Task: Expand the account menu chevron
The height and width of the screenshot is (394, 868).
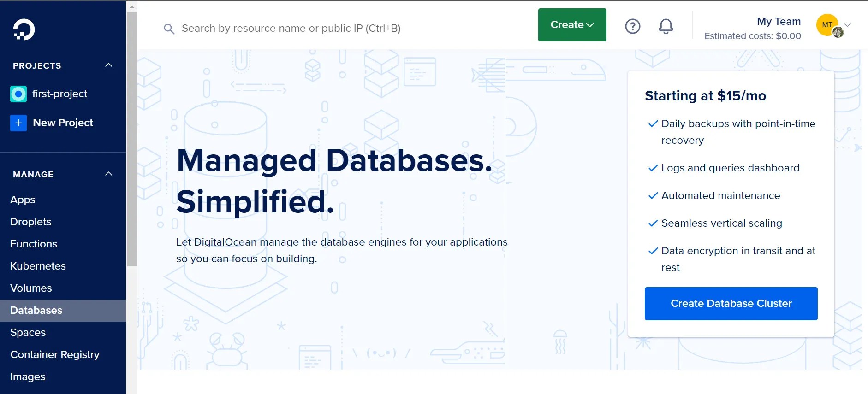Action: (x=847, y=25)
